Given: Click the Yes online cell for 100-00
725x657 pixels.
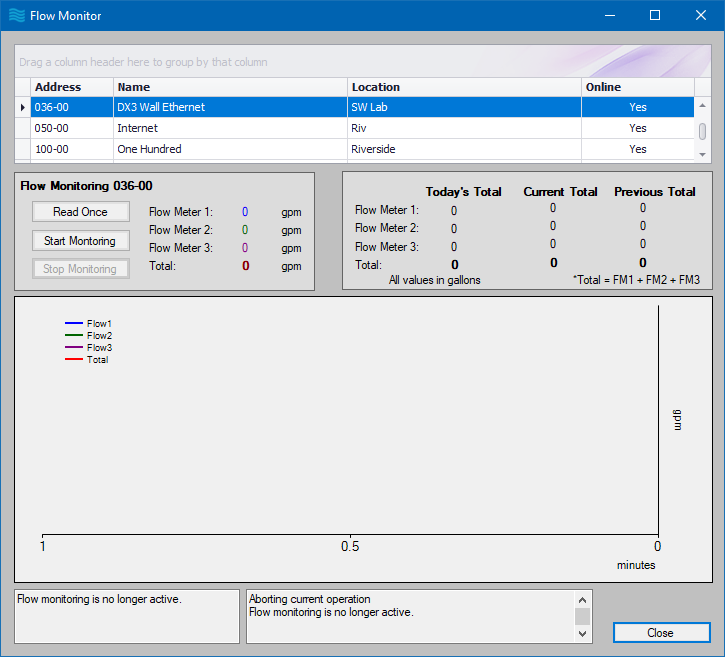Looking at the screenshot, I should pyautogui.click(x=638, y=149).
